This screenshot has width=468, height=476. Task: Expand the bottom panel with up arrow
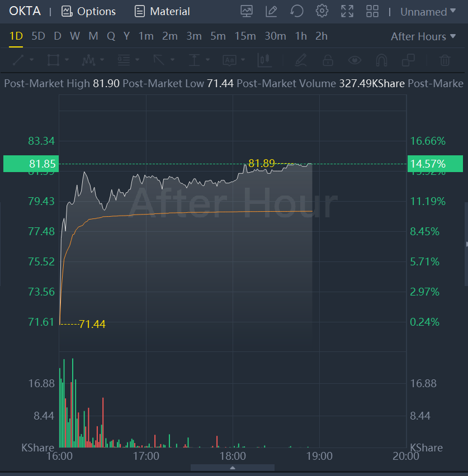click(233, 468)
